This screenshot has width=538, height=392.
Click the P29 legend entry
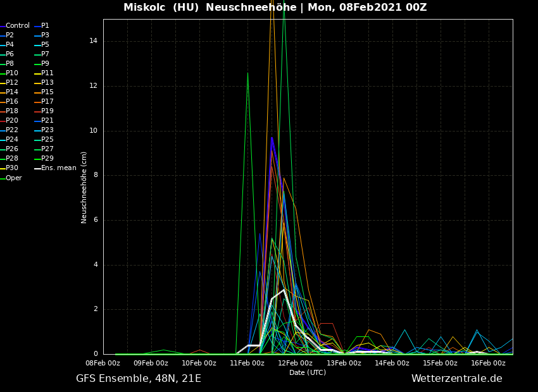47,159
